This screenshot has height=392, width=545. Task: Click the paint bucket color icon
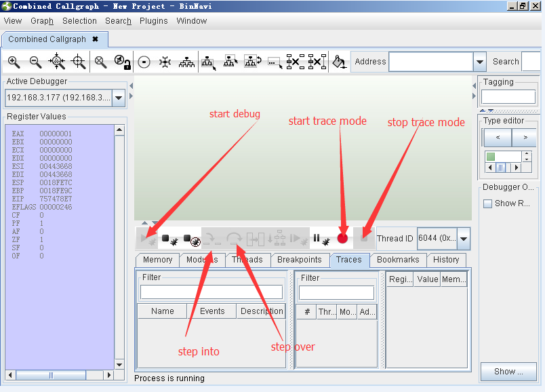point(339,62)
